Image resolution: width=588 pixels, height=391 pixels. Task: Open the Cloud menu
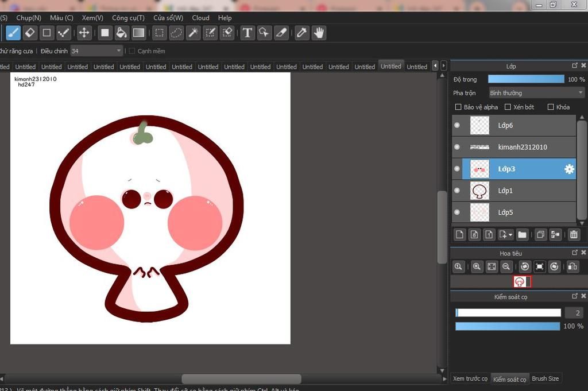pos(200,18)
